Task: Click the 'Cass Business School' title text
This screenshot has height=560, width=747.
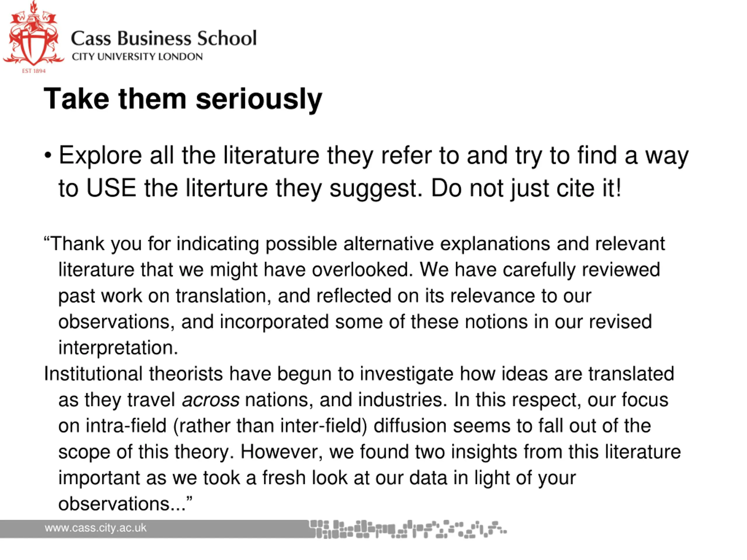Action: (x=164, y=38)
